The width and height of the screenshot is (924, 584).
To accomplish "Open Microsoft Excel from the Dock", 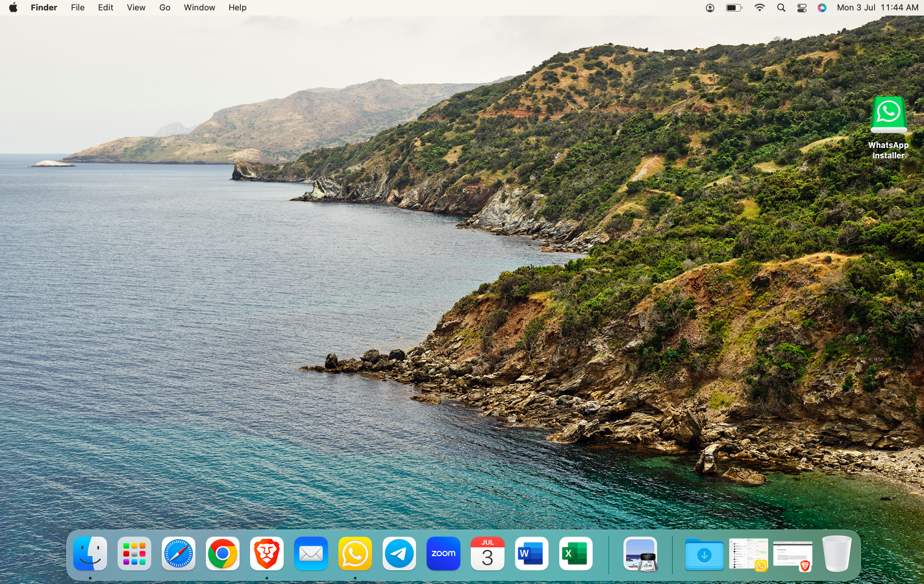I will [x=576, y=554].
